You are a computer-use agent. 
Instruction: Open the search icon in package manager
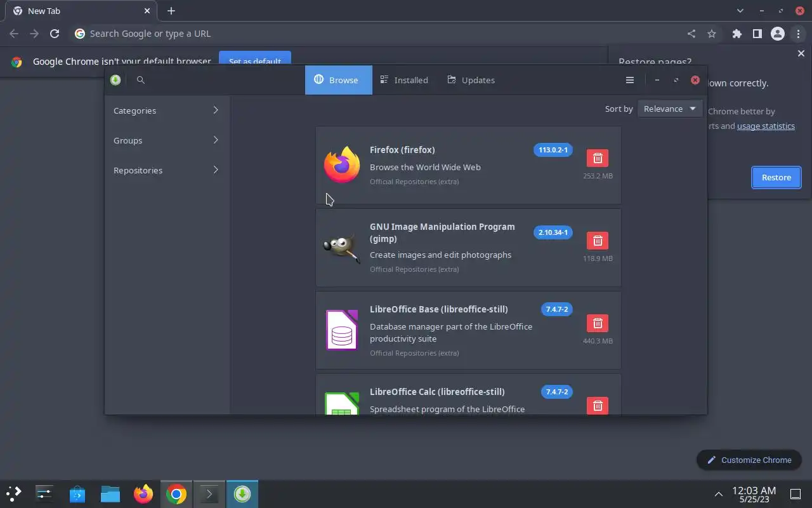click(x=141, y=80)
